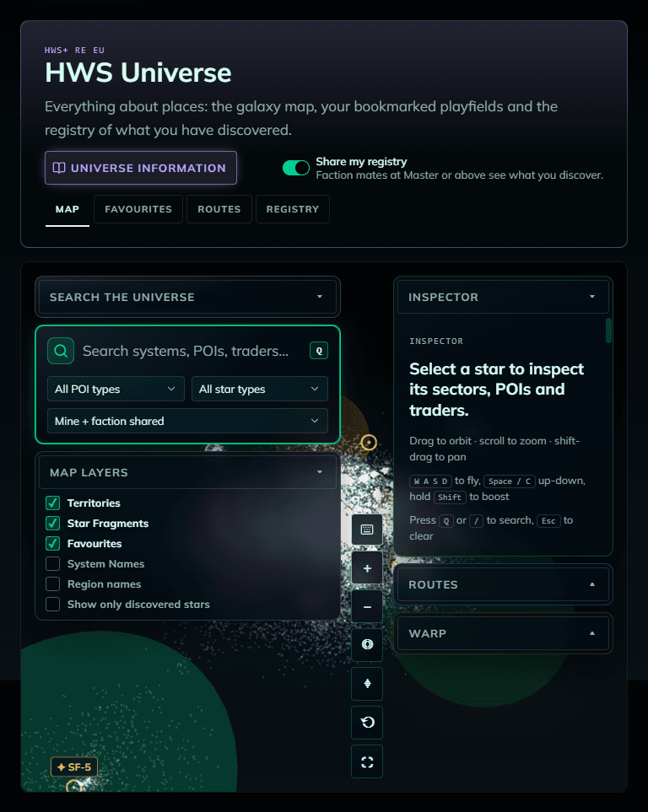Enable the System Names checkbox

52,563
